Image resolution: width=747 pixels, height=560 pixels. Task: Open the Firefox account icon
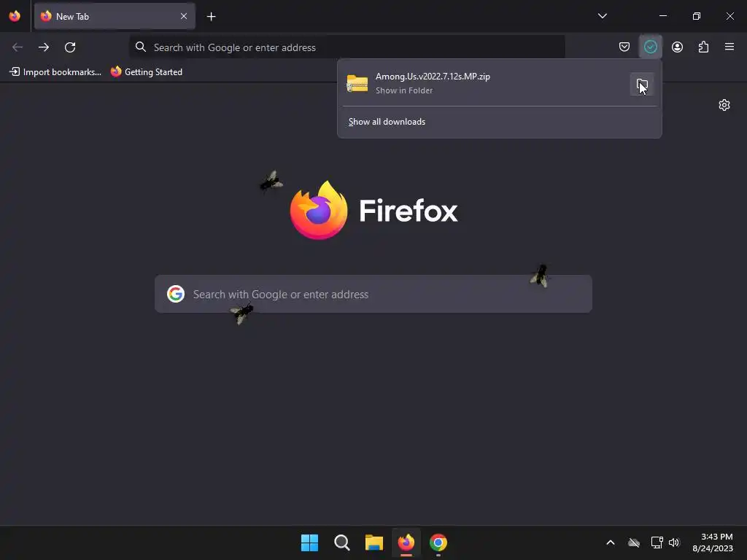677,47
